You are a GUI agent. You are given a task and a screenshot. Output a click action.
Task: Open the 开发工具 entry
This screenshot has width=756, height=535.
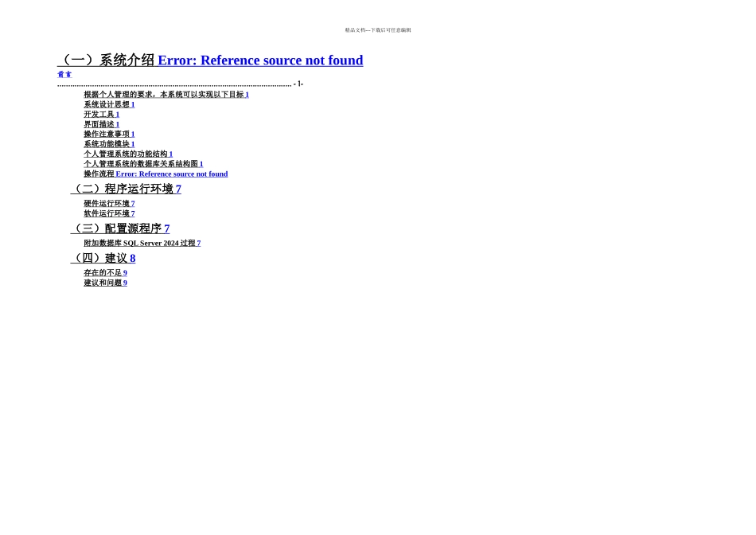(102, 115)
